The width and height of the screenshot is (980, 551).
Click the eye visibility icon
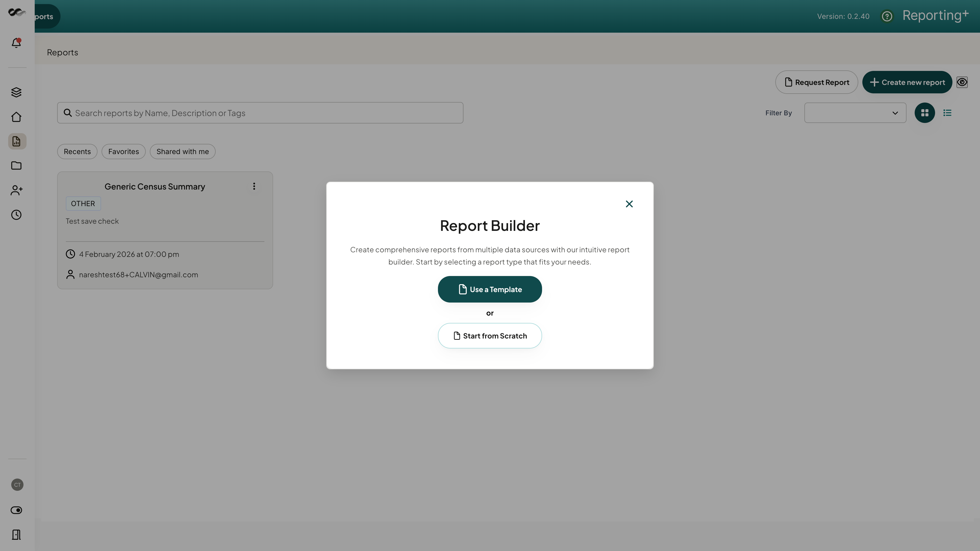tap(962, 82)
